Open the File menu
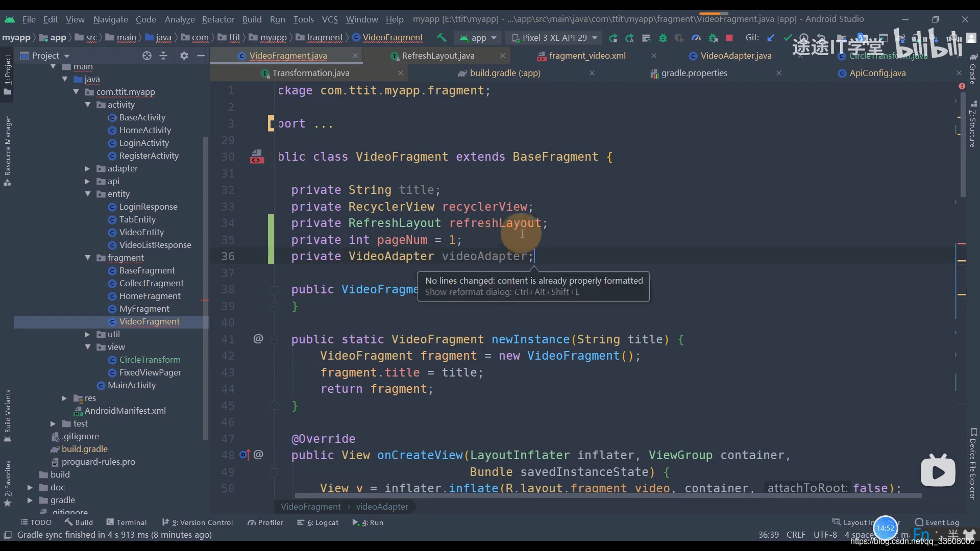Image resolution: width=980 pixels, height=551 pixels. [29, 19]
